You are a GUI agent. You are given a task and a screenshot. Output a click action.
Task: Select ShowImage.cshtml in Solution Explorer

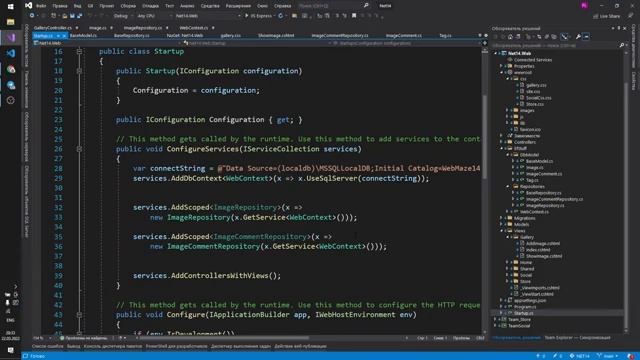(x=544, y=256)
